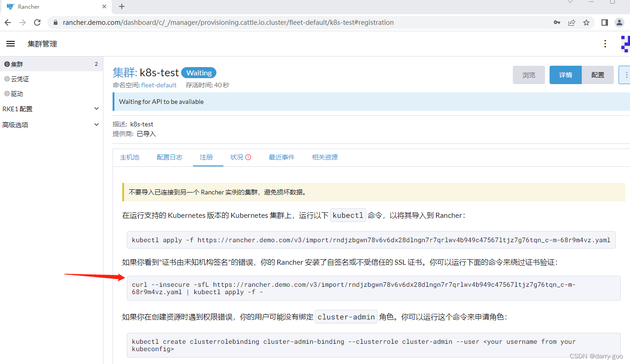
Task: Click the 配置 button
Action: click(598, 75)
